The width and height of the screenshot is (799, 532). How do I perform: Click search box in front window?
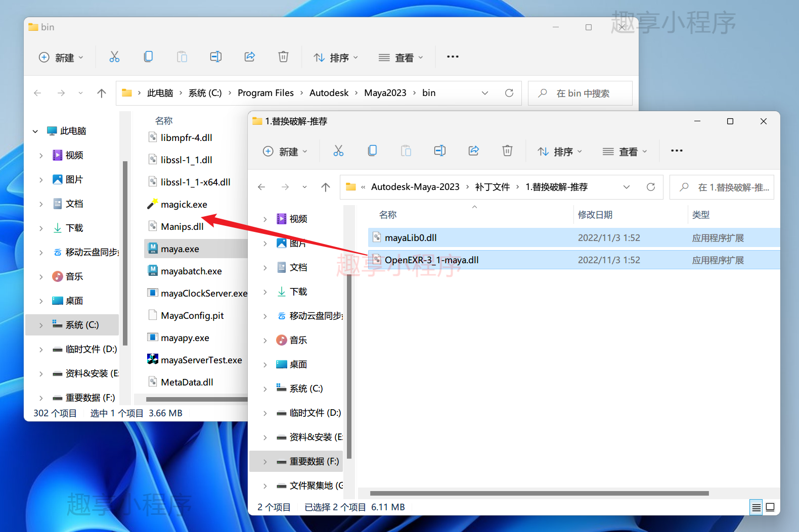tap(722, 187)
